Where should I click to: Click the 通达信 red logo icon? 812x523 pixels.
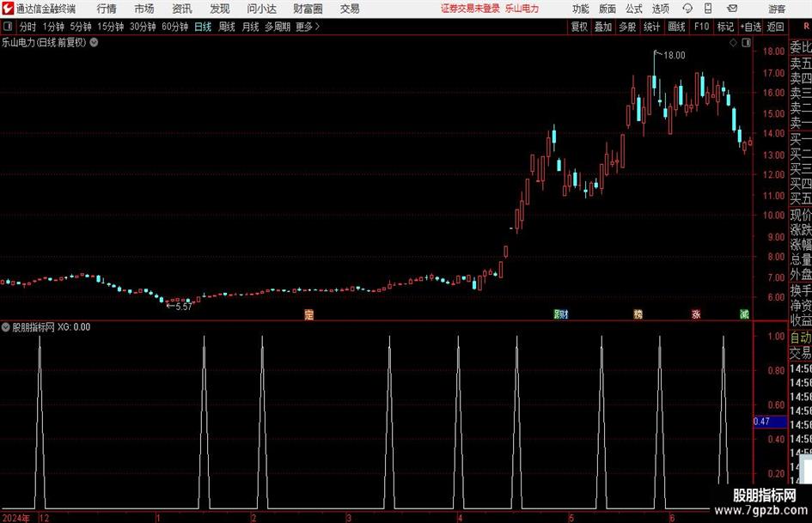tap(8, 9)
